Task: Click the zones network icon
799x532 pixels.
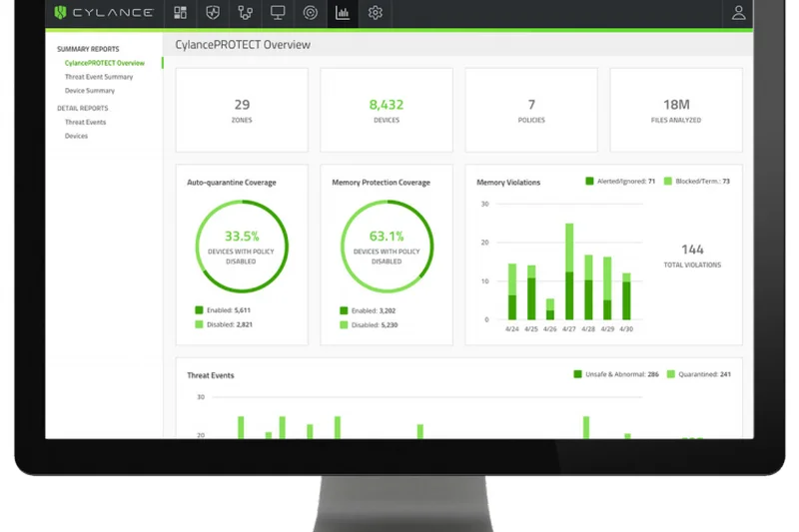Action: coord(245,13)
